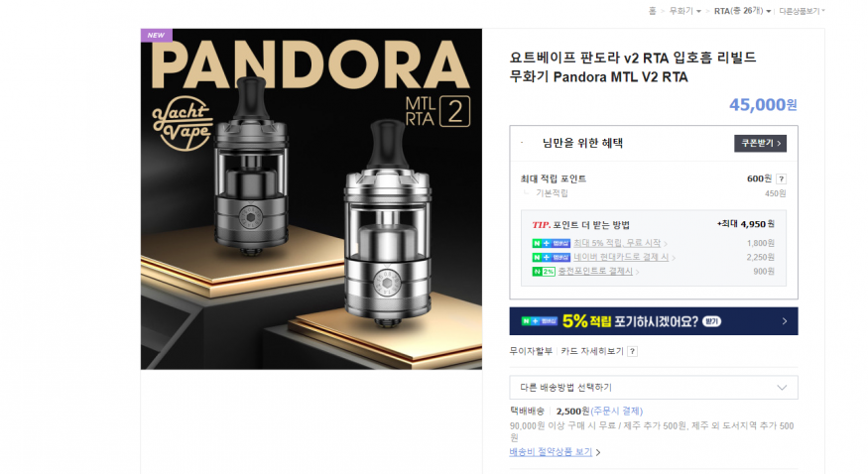Open the 무이자할부 link
Image resolution: width=868 pixels, height=474 pixels.
(531, 351)
